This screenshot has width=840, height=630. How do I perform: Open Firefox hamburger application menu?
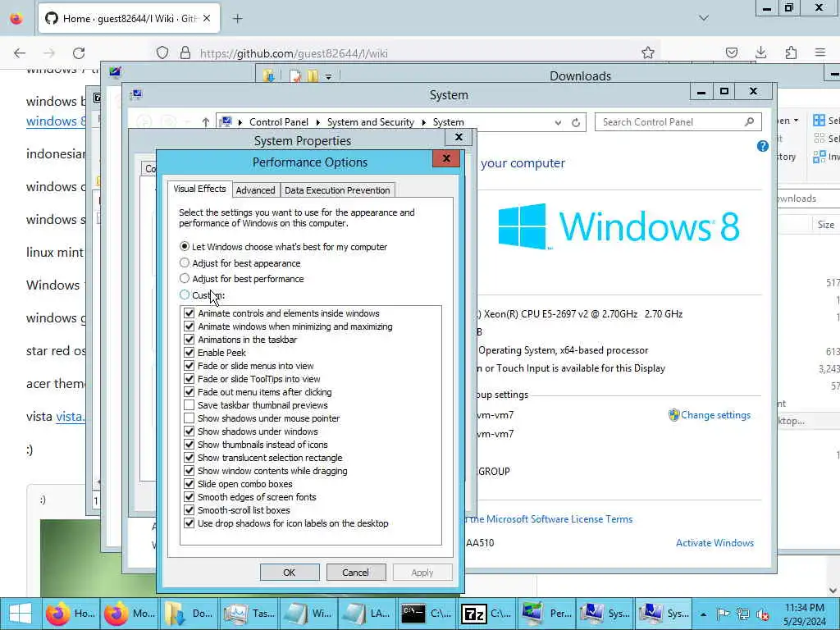click(820, 52)
